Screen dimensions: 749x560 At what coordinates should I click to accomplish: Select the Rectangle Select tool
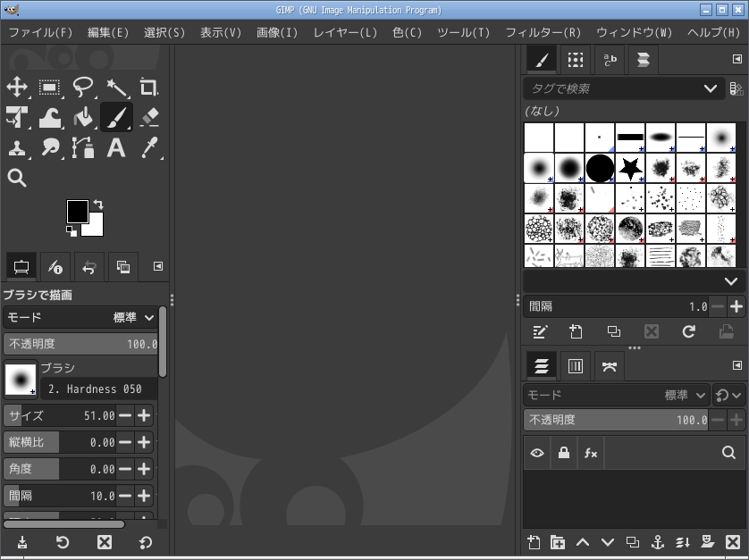[49, 87]
